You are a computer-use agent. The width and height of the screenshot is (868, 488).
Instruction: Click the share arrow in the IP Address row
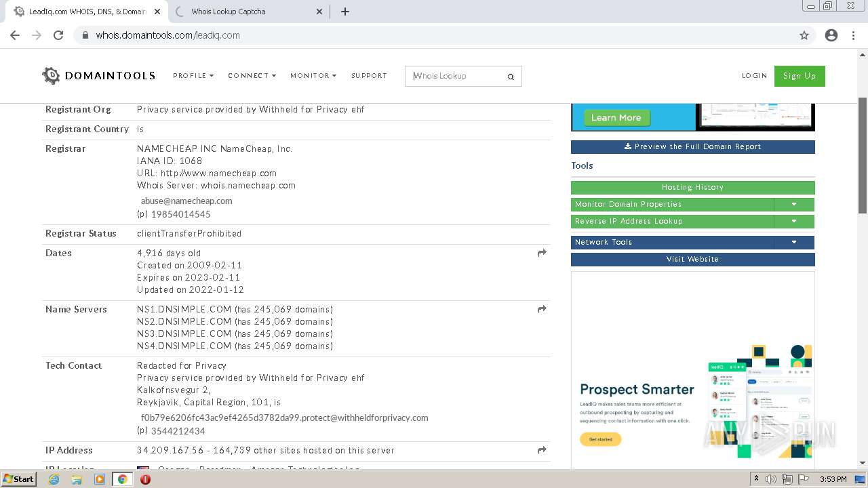pyautogui.click(x=542, y=450)
